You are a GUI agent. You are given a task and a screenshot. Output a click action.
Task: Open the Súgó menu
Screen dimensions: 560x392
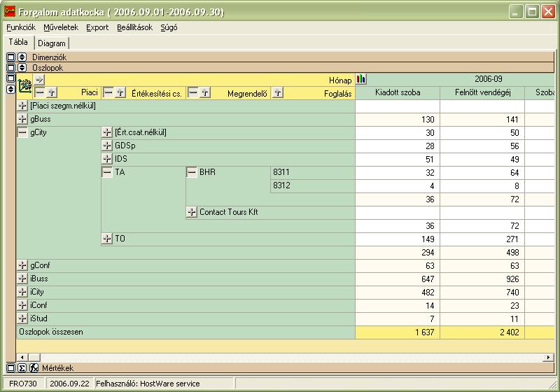169,27
